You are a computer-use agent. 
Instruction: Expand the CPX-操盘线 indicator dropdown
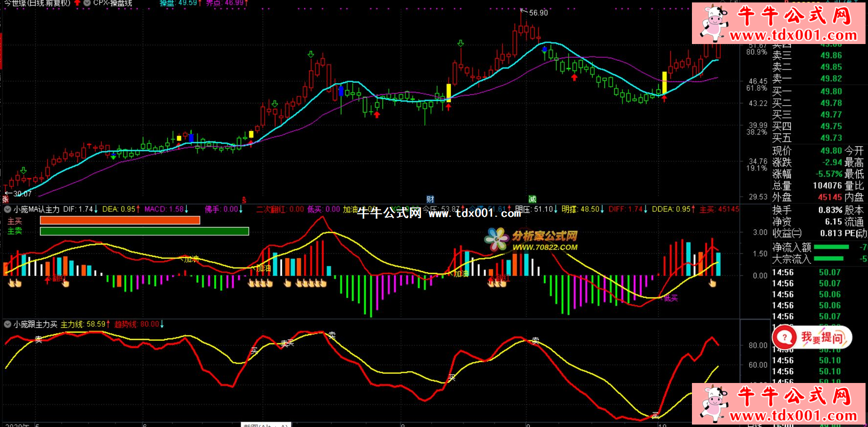pyautogui.click(x=87, y=3)
